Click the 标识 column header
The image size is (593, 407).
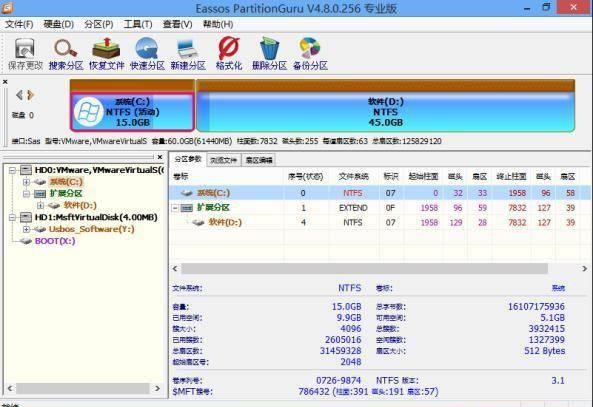point(391,177)
